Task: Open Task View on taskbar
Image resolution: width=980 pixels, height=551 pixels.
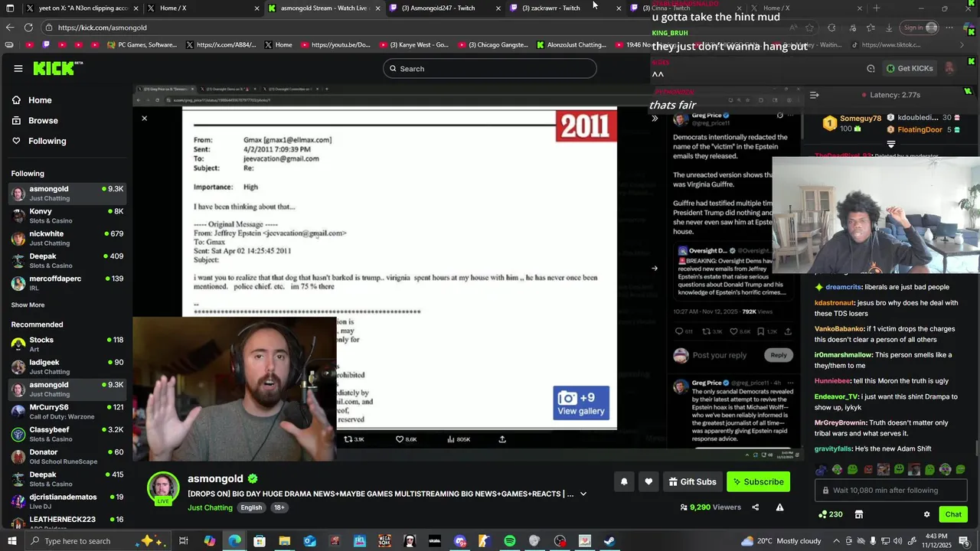Action: pyautogui.click(x=184, y=541)
